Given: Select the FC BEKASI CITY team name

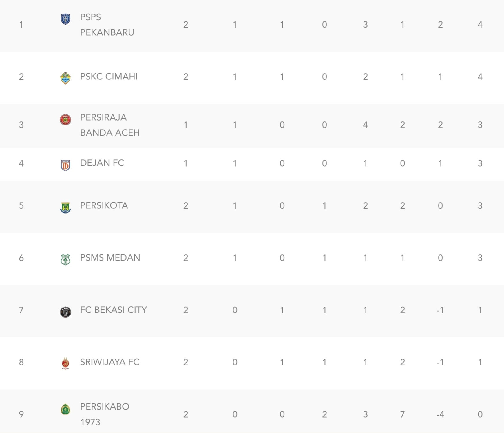Looking at the screenshot, I should coord(114,310).
